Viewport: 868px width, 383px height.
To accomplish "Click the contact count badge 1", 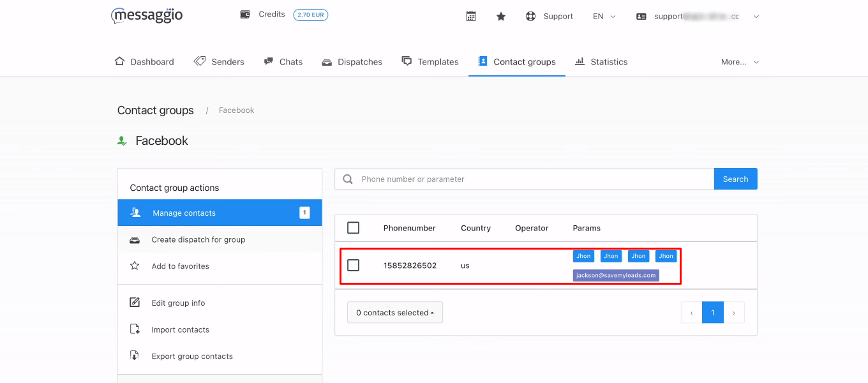I will [304, 213].
